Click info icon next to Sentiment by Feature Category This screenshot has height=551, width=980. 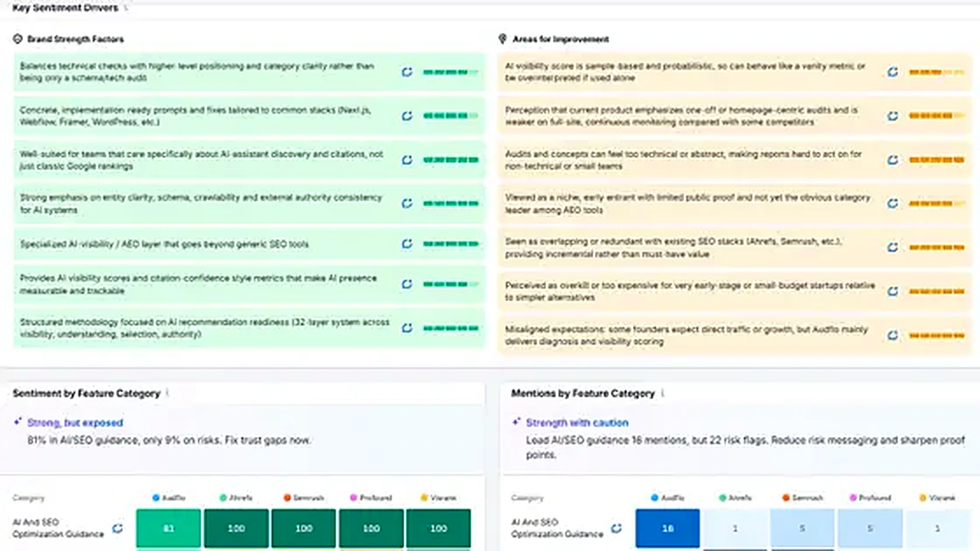167,393
